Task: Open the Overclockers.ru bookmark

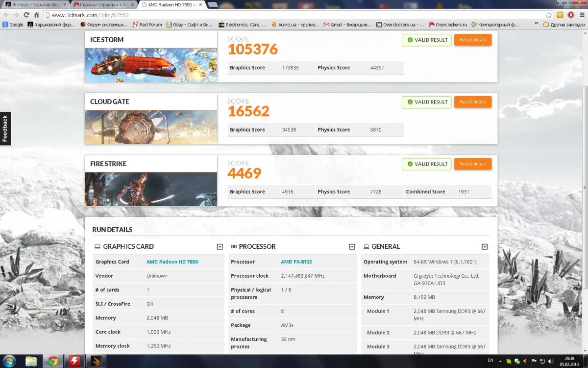Action: [449, 25]
